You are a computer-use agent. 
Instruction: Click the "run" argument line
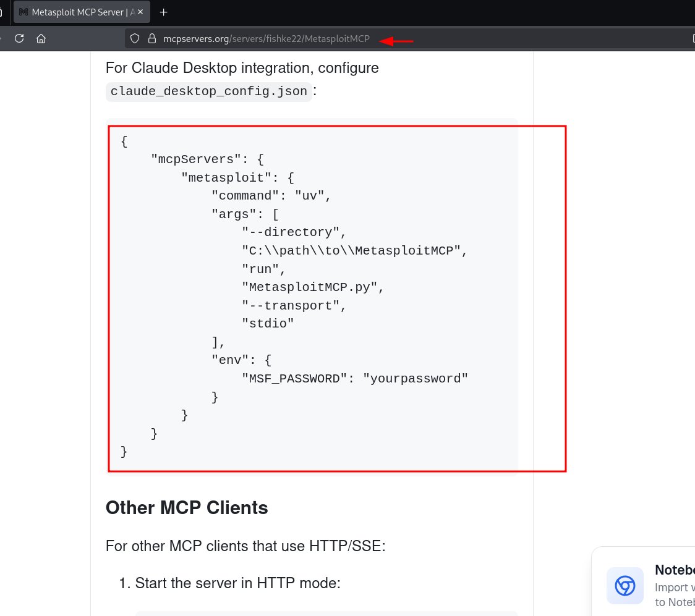click(x=263, y=269)
